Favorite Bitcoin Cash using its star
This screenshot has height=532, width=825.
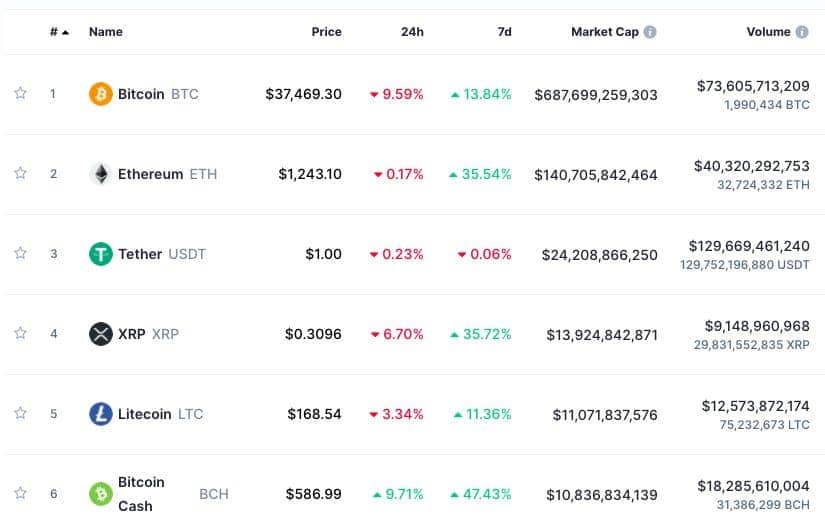[x=20, y=493]
